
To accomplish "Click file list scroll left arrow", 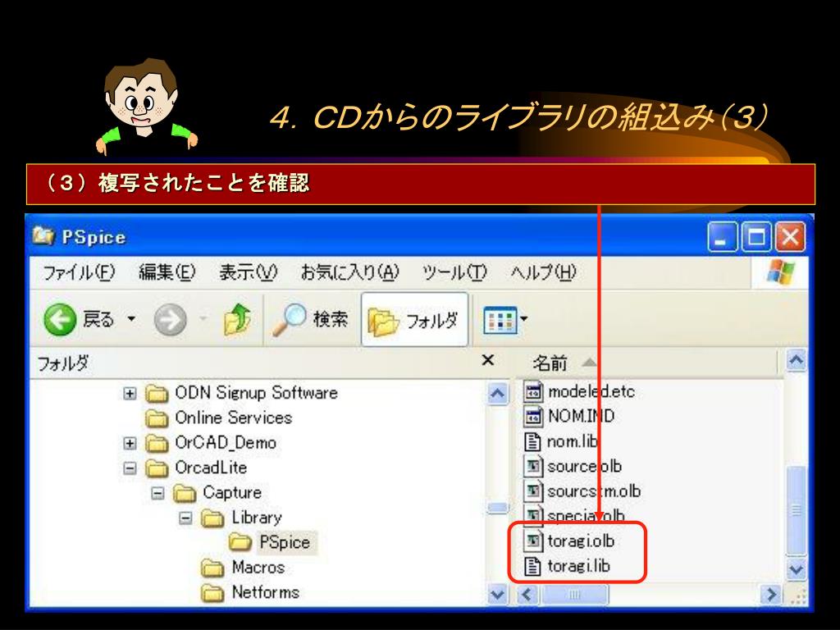I will tap(527, 594).
